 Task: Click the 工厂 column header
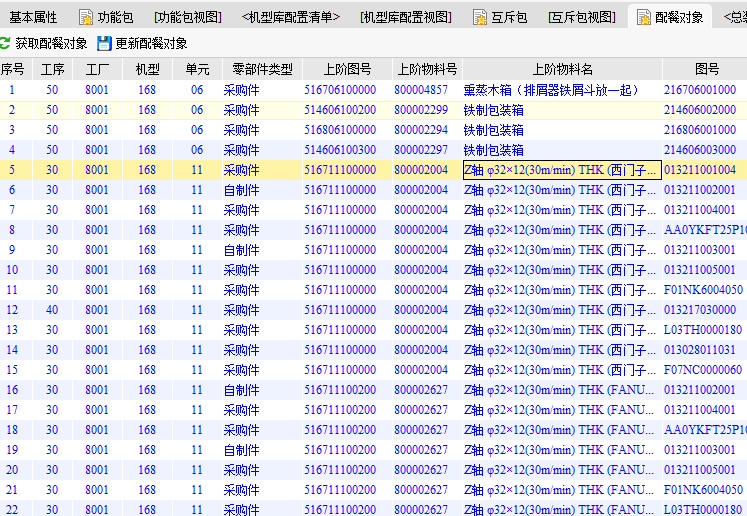click(x=97, y=69)
